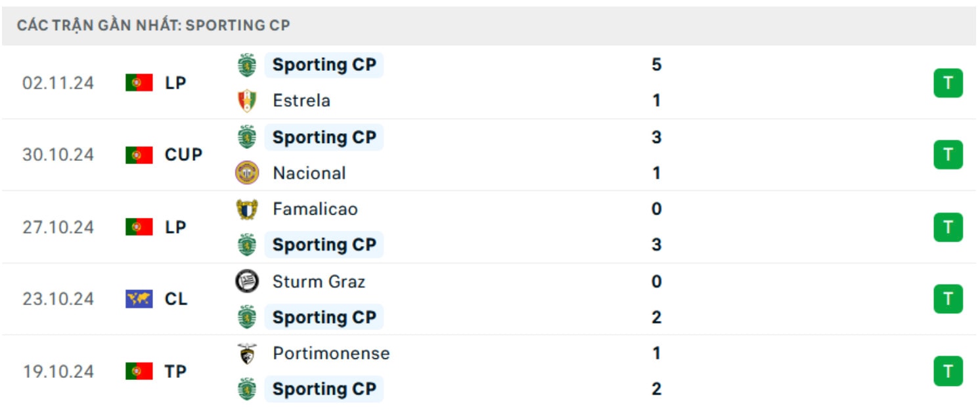Select highlighted Sporting CP in 27.10.24 match
The width and height of the screenshot is (980, 420).
pyautogui.click(x=324, y=245)
